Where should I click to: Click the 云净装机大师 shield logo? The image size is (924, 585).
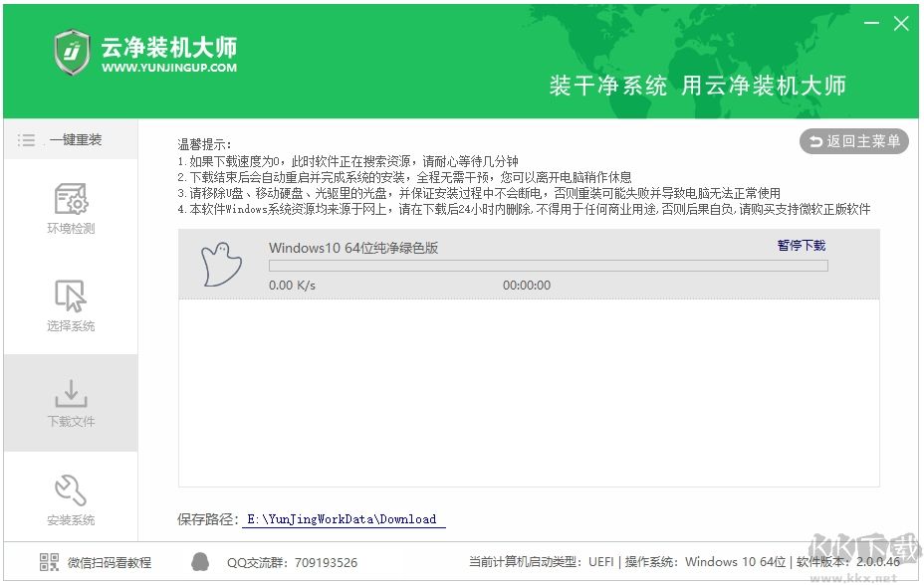[72, 53]
